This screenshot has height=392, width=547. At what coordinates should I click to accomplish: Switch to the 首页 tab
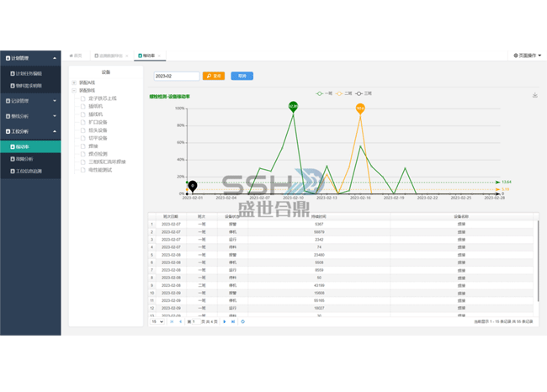tap(76, 56)
